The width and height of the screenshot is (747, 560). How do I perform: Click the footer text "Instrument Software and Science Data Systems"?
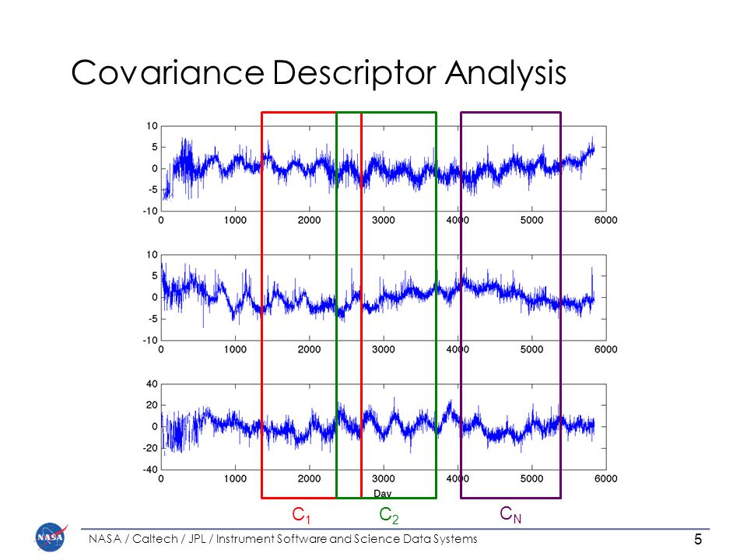coord(346,539)
